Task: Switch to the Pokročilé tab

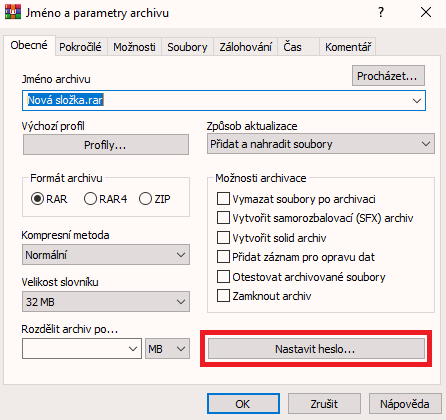Action: point(80,47)
